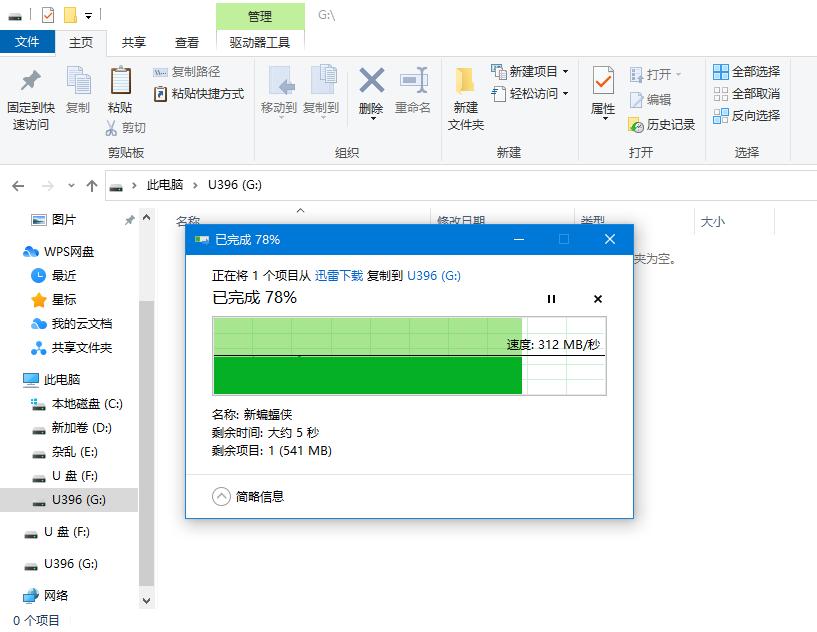Click Paste shortcut (粘贴快捷方式)
Image resolution: width=817 pixels, height=632 pixels.
(x=199, y=94)
